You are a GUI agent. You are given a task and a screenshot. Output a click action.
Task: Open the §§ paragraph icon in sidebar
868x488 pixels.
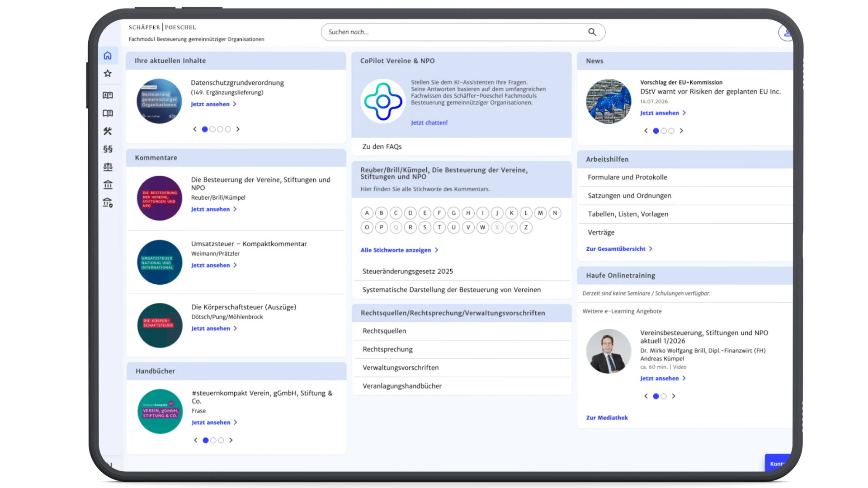click(x=108, y=149)
